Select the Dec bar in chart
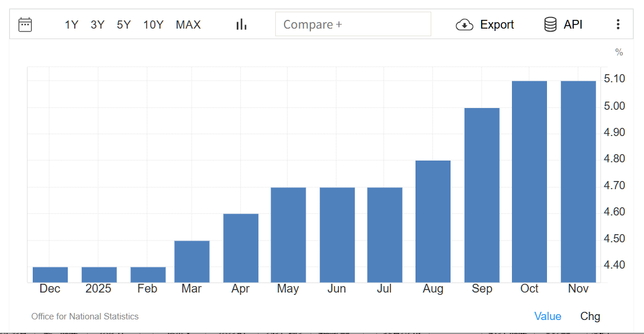 (x=50, y=274)
